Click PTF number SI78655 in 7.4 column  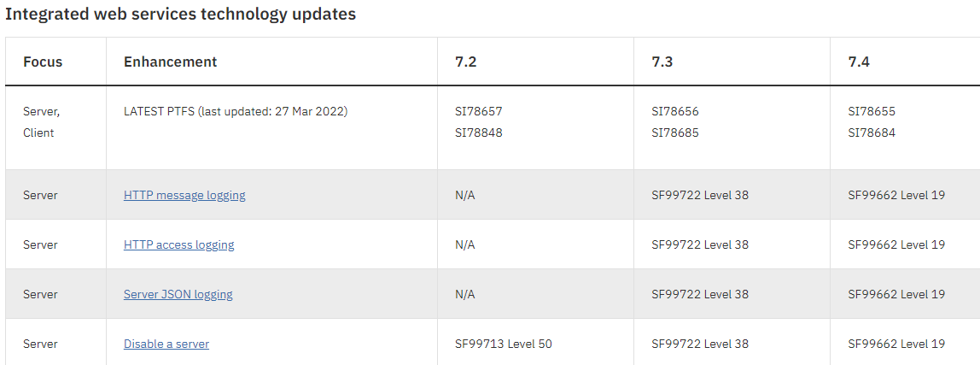[872, 111]
